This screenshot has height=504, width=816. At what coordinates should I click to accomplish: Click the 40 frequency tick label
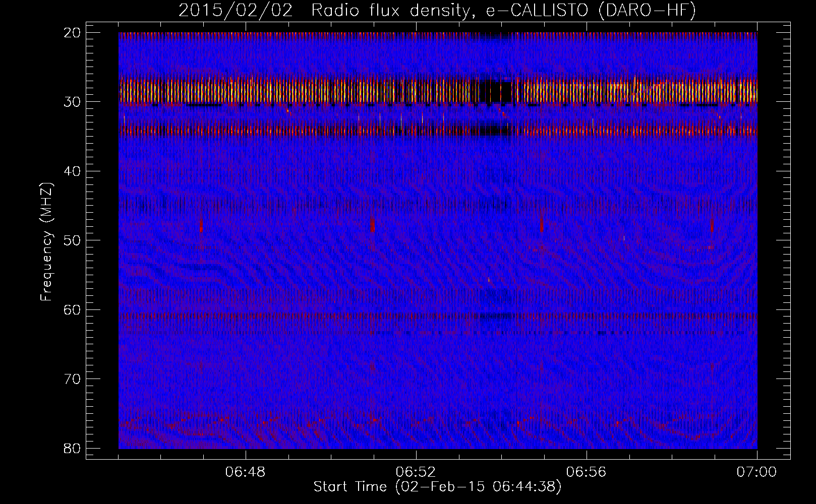[x=71, y=171]
